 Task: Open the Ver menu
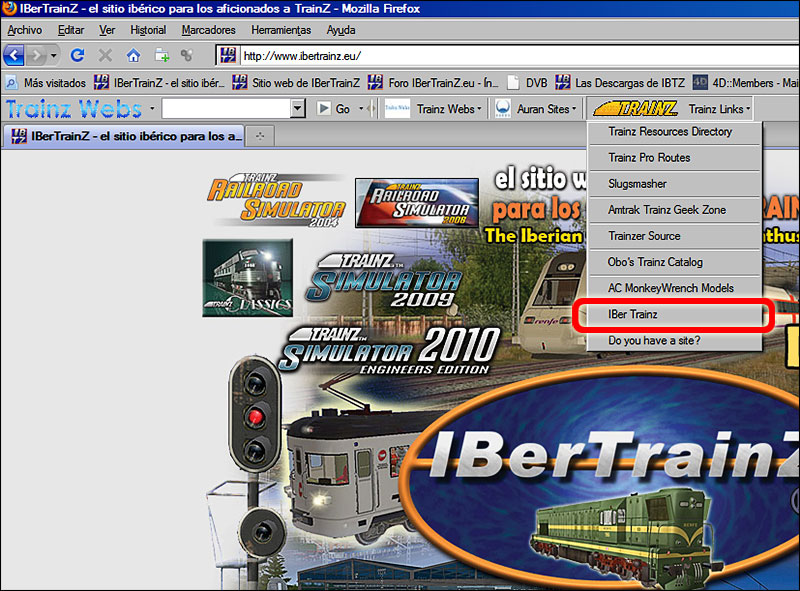107,30
